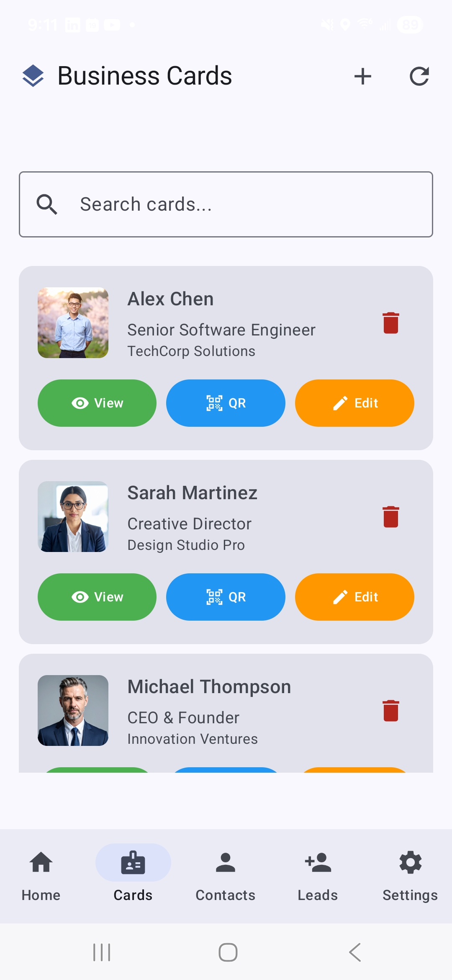
Task: Delete Alex Chen's card via trash icon
Action: point(390,322)
